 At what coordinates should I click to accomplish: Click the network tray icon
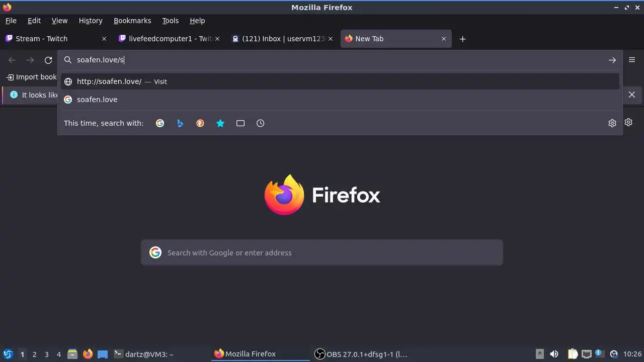click(x=586, y=354)
